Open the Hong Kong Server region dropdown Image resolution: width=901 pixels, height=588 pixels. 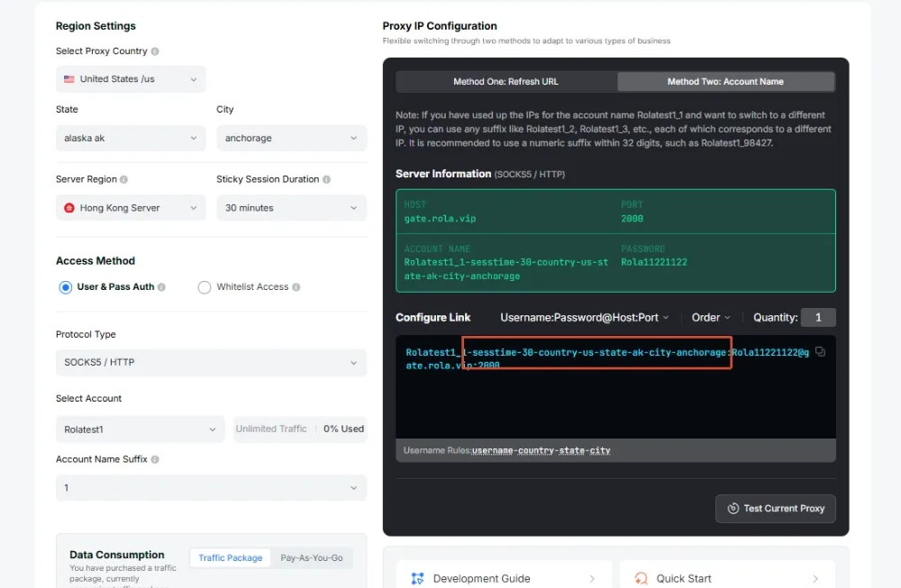[x=131, y=208]
